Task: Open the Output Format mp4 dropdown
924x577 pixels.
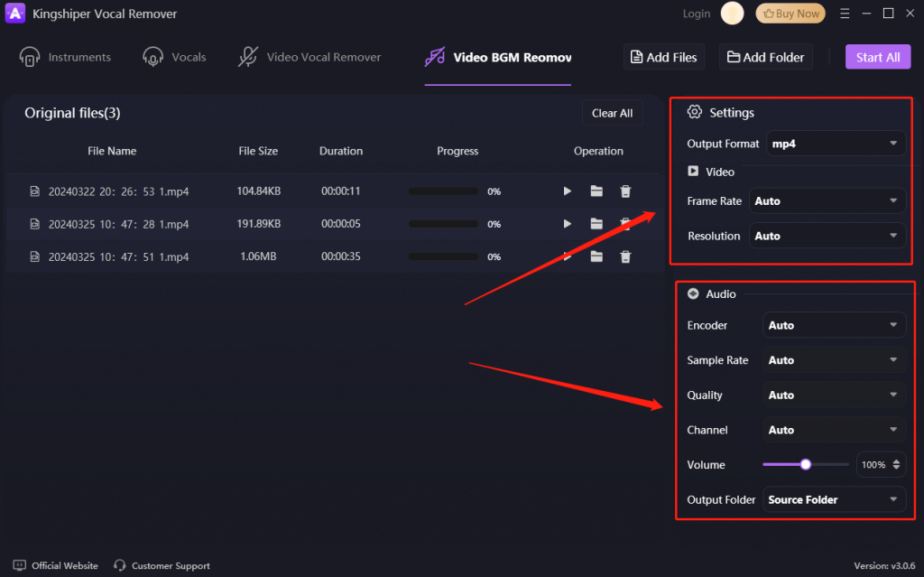Action: pos(836,144)
